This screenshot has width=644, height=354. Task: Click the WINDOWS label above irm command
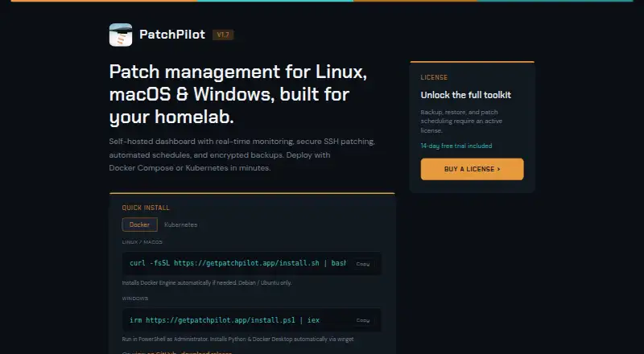[135, 298]
